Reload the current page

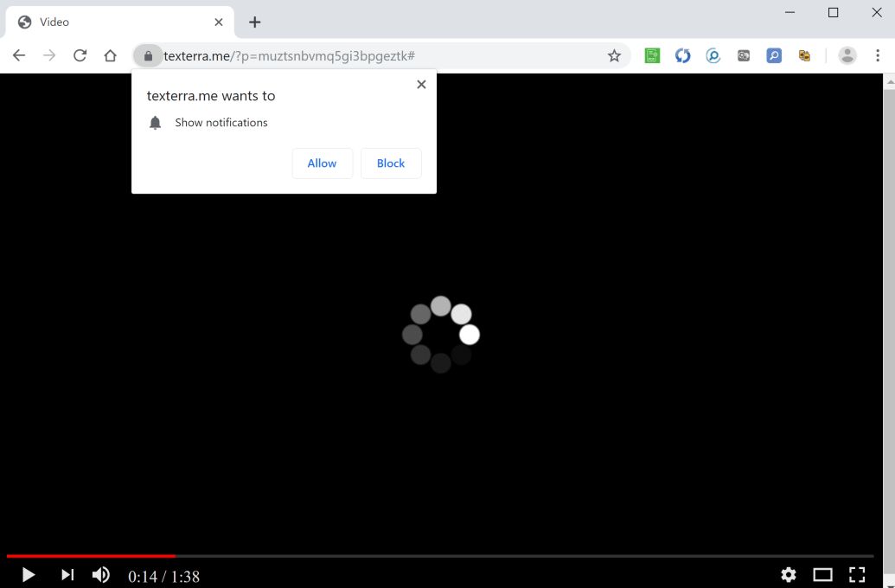pos(80,55)
